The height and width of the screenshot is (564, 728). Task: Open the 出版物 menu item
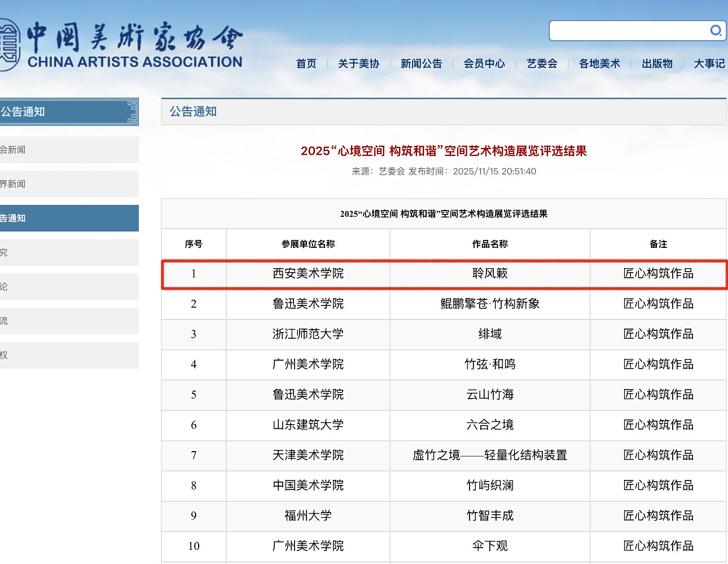pyautogui.click(x=657, y=64)
